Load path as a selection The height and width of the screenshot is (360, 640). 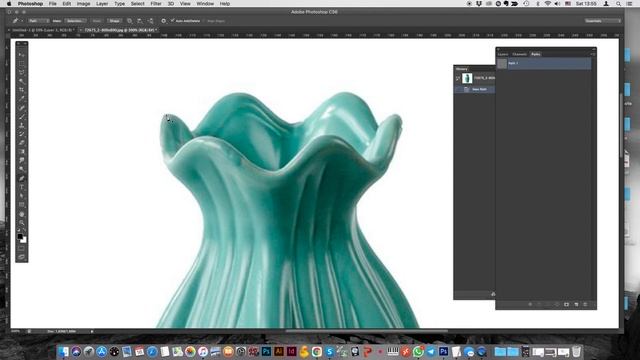(548, 304)
